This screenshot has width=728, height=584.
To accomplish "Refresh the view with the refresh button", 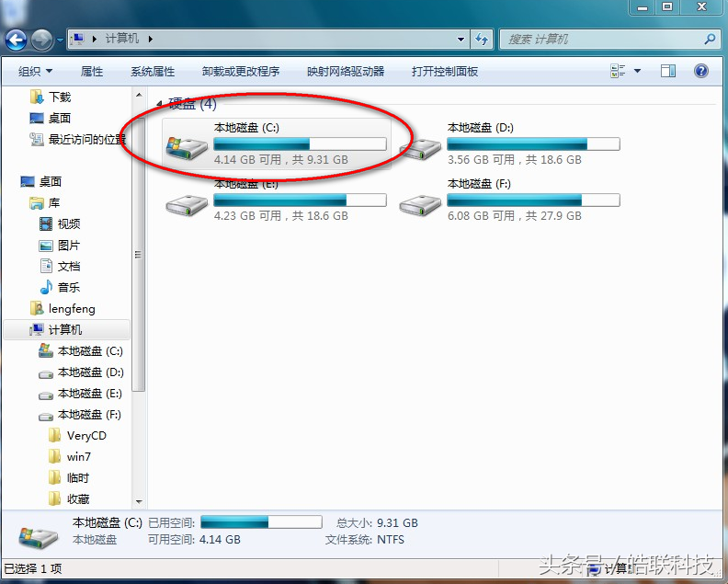I will click(482, 40).
